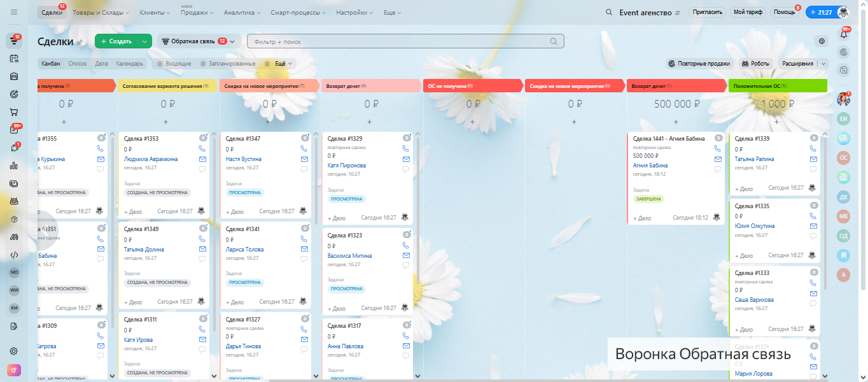
Task: Click the green Создать button
Action: point(117,41)
